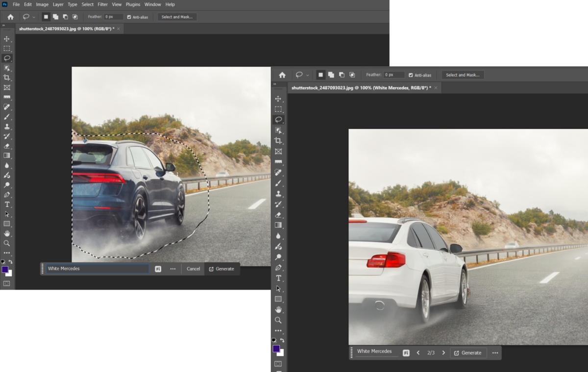Select Path Selection tool in front window

pyautogui.click(x=278, y=289)
